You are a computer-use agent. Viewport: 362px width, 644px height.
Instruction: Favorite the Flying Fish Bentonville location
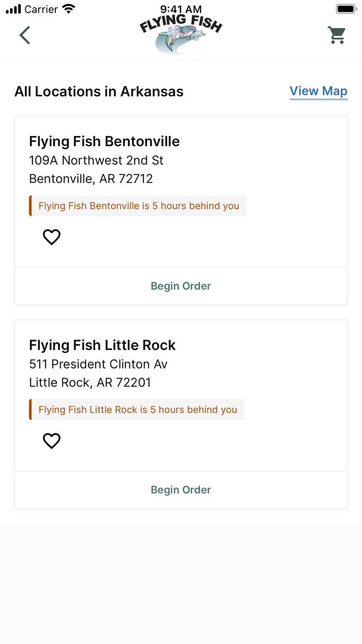[x=51, y=237]
